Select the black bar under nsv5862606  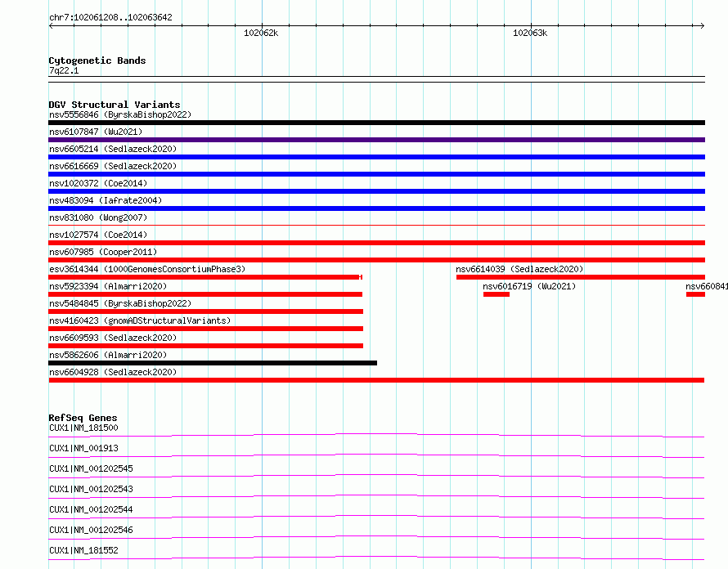(213, 363)
